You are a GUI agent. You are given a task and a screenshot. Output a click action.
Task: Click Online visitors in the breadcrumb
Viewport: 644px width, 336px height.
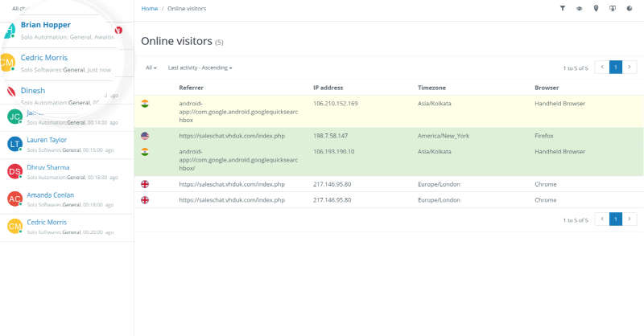pyautogui.click(x=187, y=9)
